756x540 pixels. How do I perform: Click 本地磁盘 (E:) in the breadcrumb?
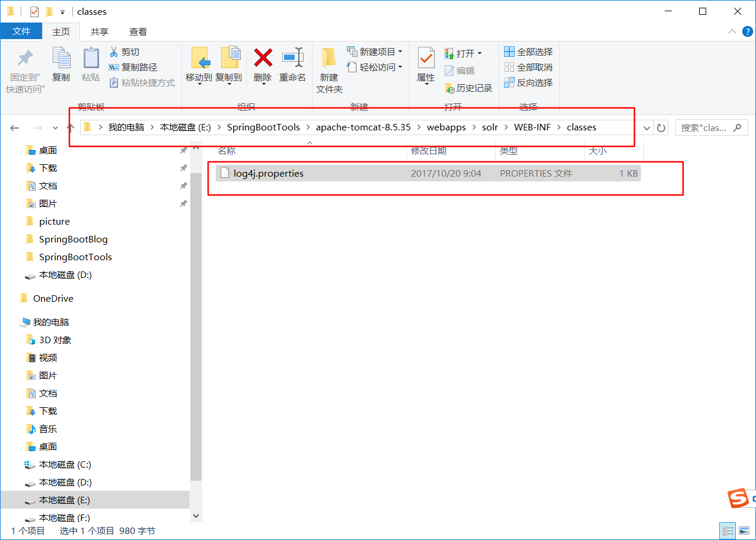point(186,127)
